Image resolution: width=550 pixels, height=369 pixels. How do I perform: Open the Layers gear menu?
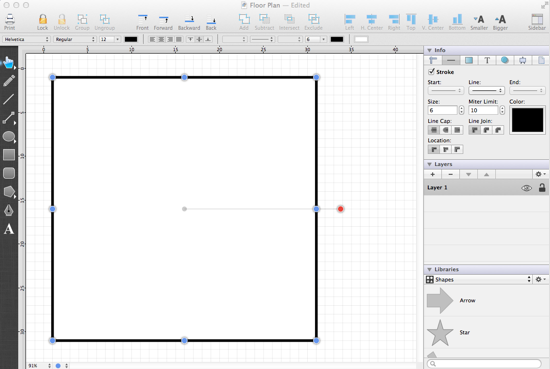click(540, 174)
